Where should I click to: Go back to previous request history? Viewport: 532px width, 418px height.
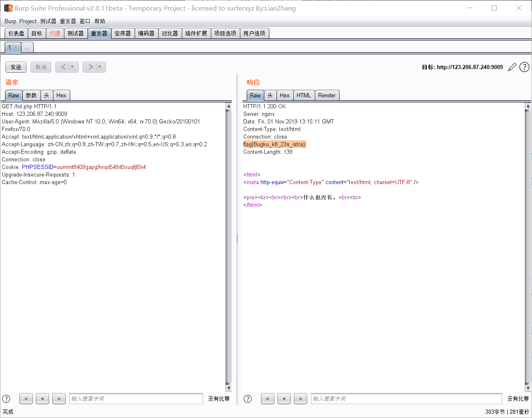[63, 67]
